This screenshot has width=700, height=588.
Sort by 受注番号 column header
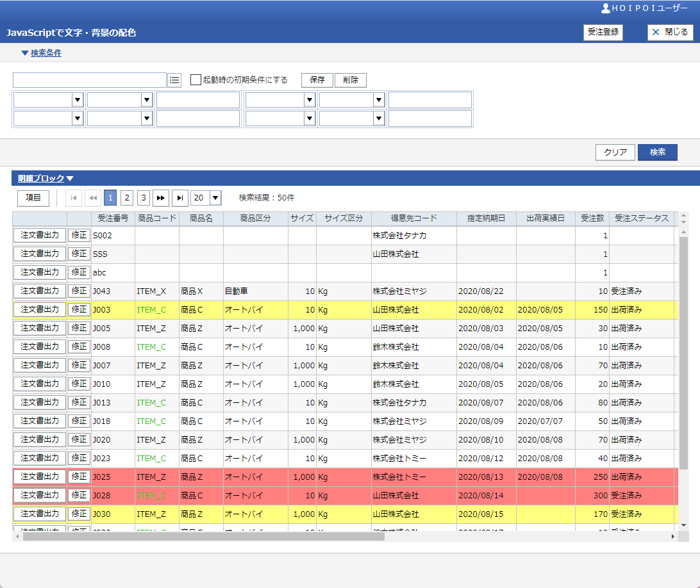click(x=113, y=218)
